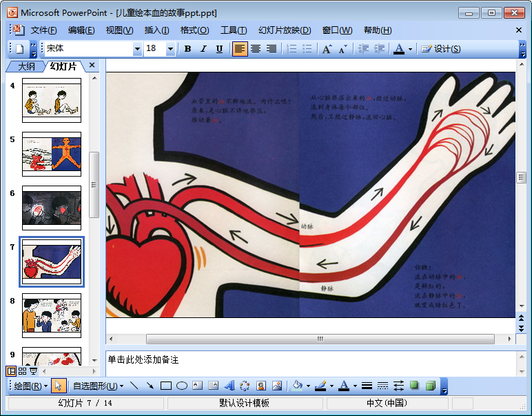Open the 插入(I) menu
The height and width of the screenshot is (416, 532).
point(156,30)
